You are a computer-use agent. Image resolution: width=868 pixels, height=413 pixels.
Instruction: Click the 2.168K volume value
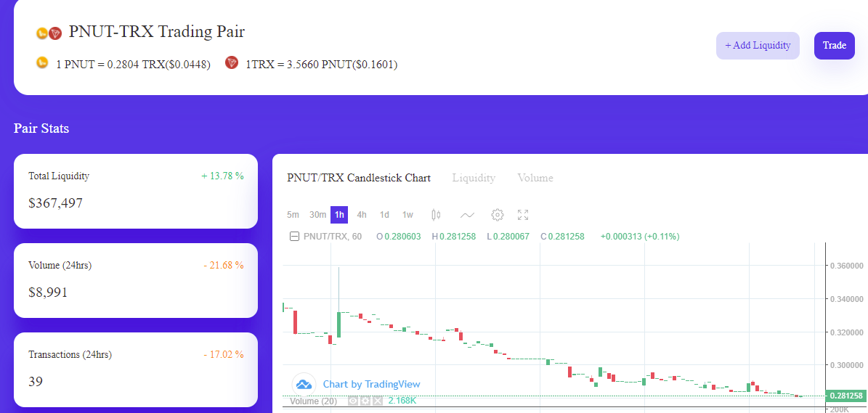402,400
